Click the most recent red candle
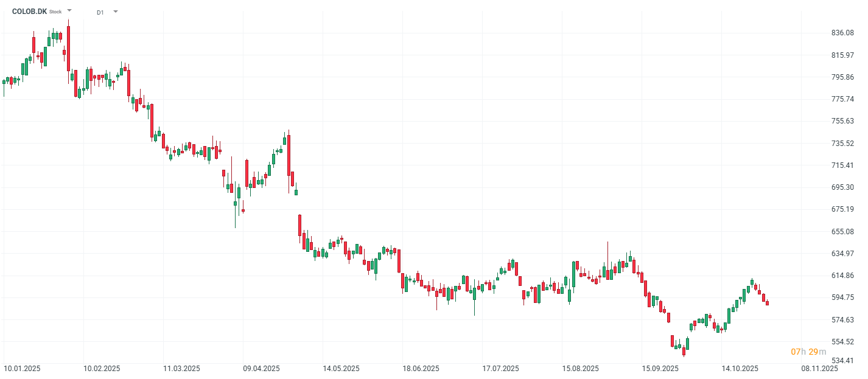Image resolution: width=868 pixels, height=379 pixels. (x=767, y=303)
